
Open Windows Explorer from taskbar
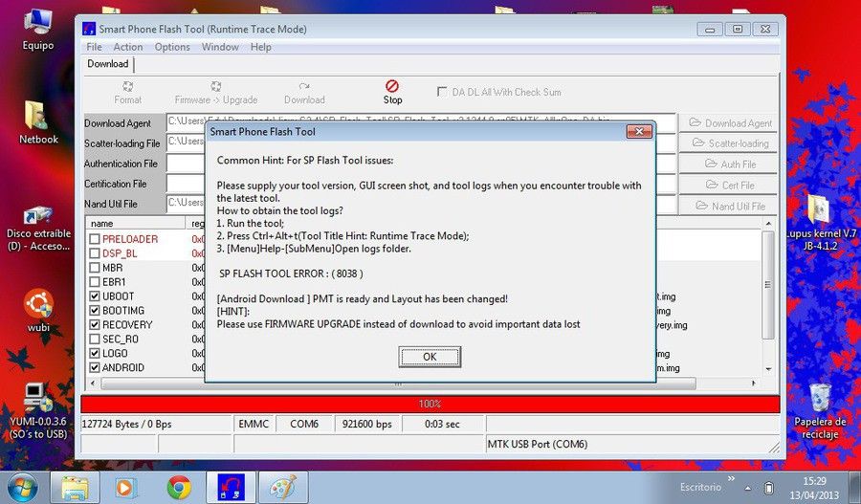75,488
